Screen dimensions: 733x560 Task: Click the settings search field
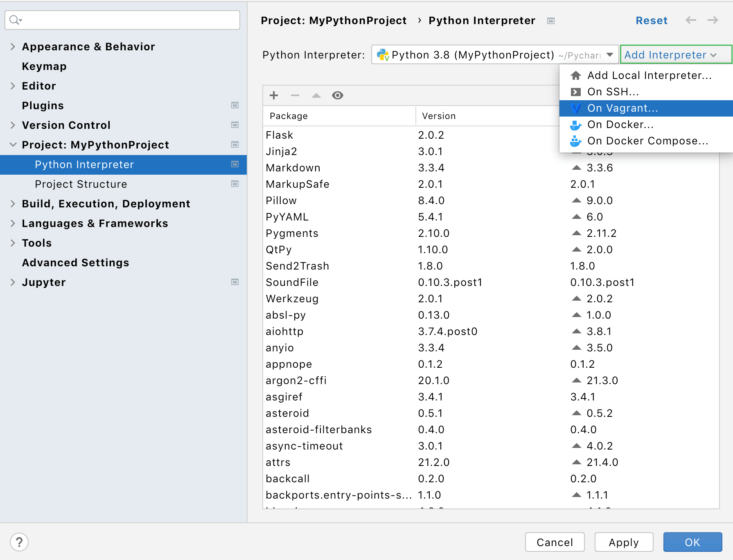122,20
